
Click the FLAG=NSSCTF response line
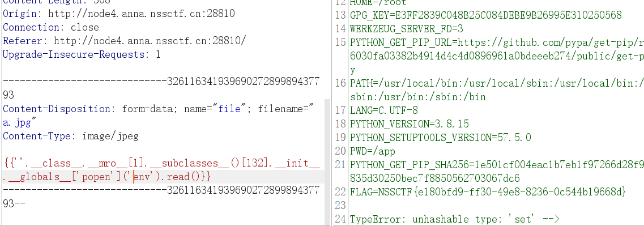click(488, 191)
